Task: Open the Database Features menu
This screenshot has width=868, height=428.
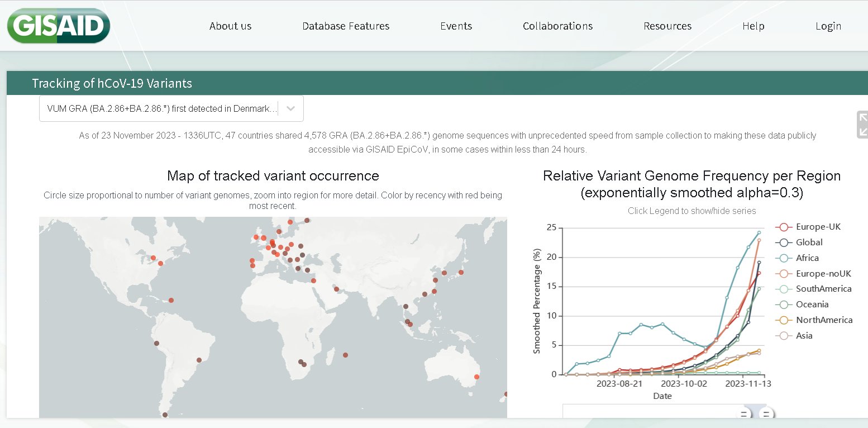Action: 346,26
